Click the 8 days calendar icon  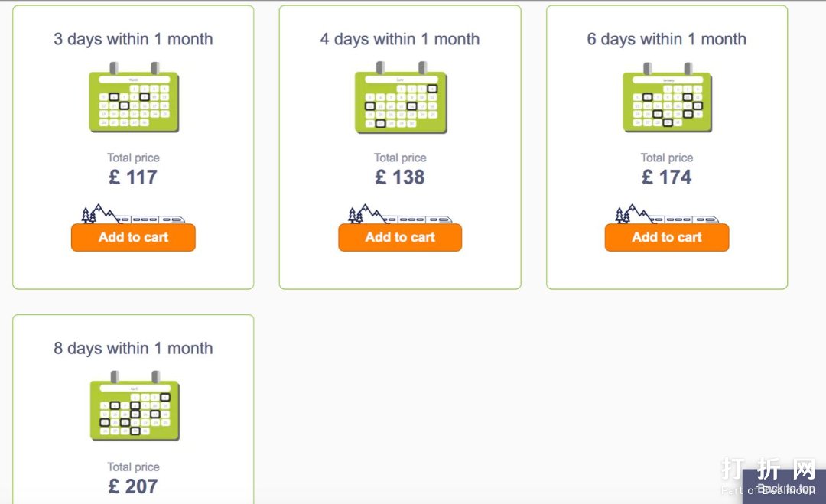pyautogui.click(x=134, y=410)
